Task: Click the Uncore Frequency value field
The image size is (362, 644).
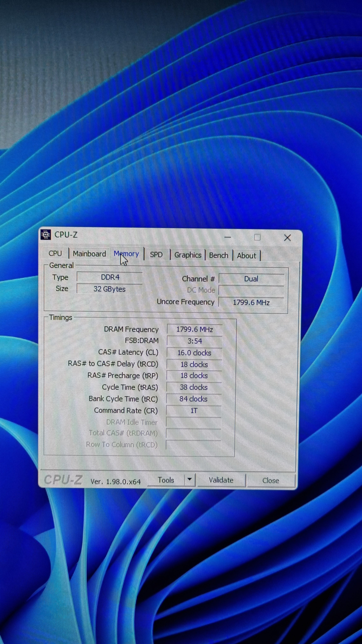Action: [x=251, y=303]
